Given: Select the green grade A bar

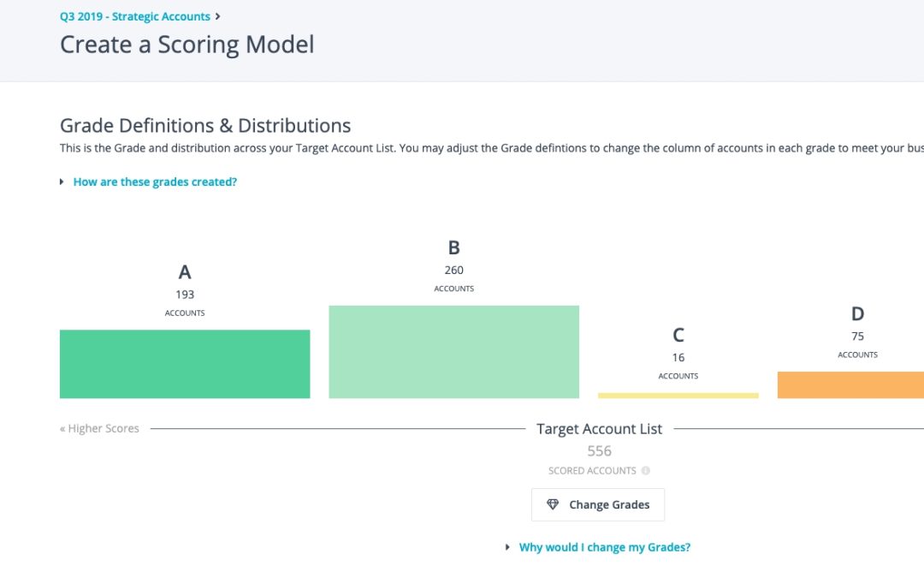Looking at the screenshot, I should 185,364.
